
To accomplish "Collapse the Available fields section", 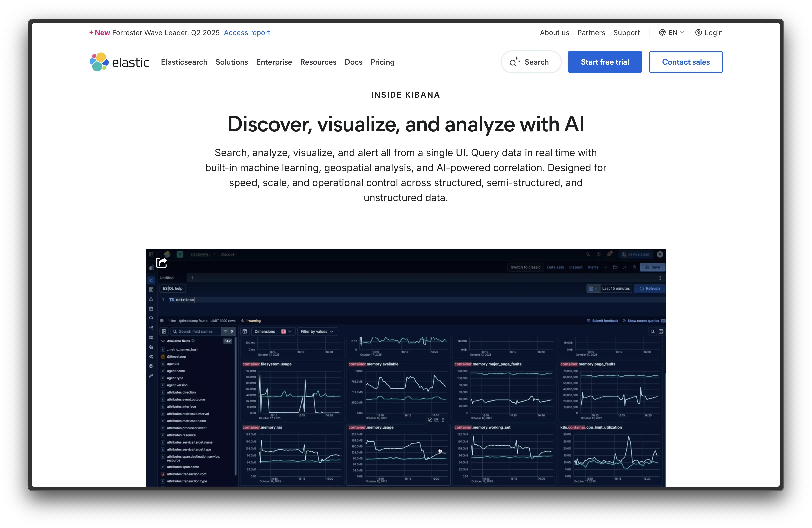I will pos(163,341).
